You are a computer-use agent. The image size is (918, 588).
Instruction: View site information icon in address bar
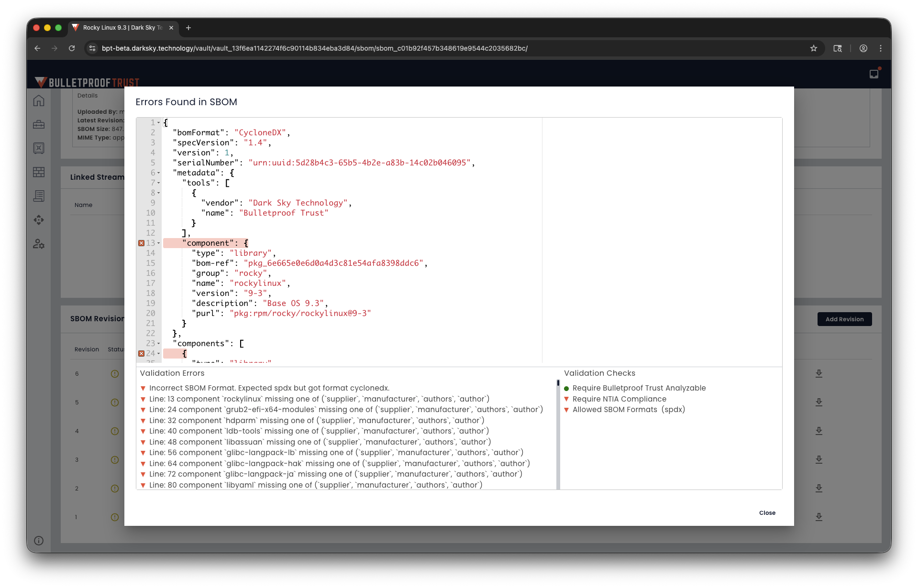[93, 48]
